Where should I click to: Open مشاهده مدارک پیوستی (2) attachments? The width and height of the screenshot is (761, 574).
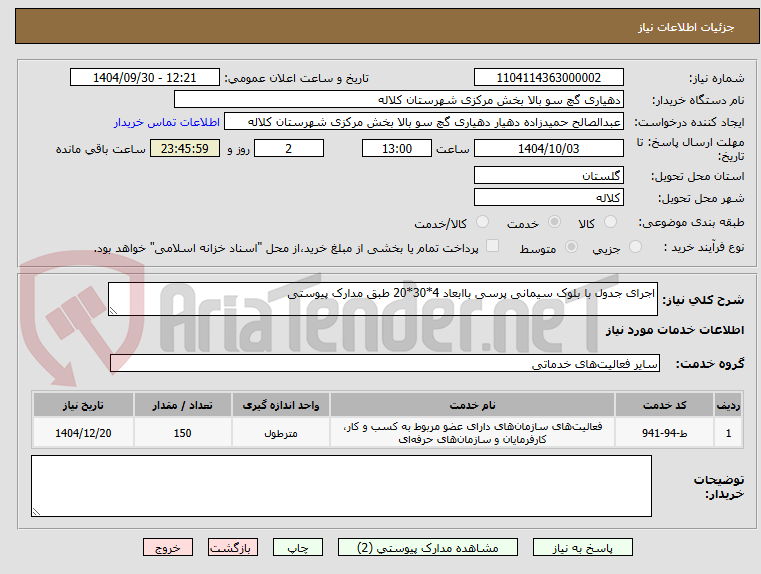[x=428, y=547]
